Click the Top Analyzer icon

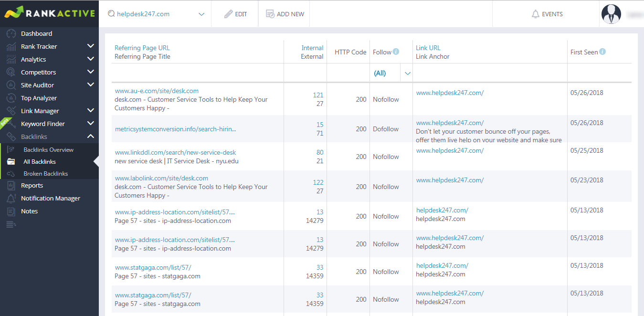pos(11,98)
